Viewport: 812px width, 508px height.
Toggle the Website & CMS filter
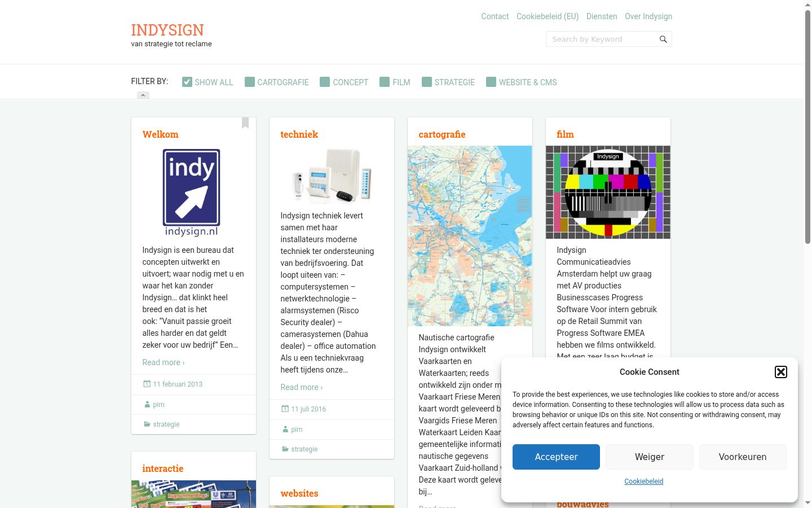491,82
